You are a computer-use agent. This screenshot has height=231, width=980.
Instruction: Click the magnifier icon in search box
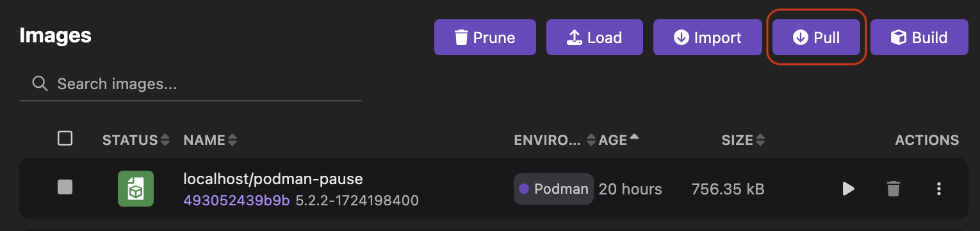point(40,84)
